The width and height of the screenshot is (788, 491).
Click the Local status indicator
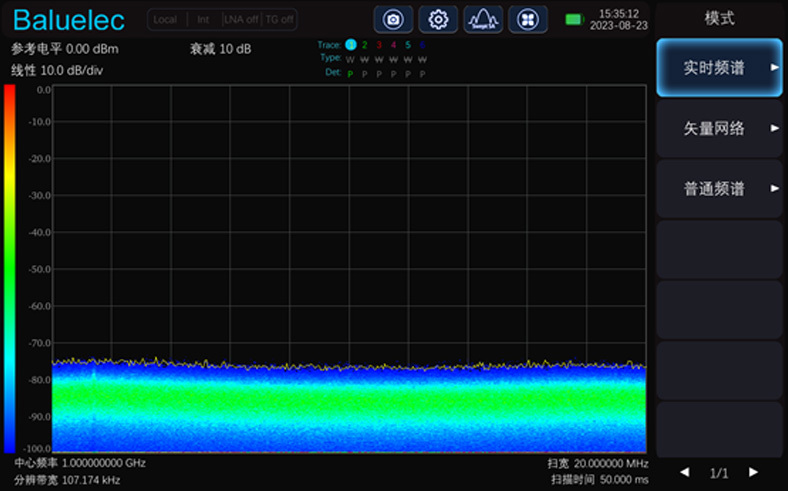pyautogui.click(x=165, y=20)
